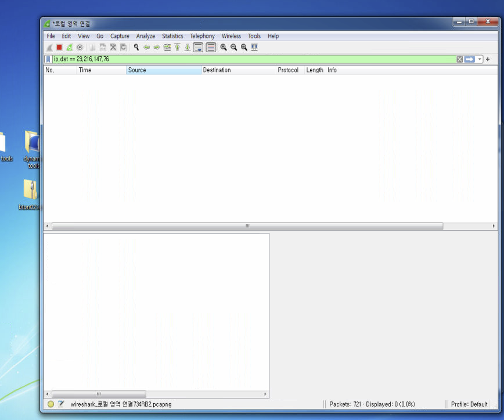This screenshot has width=504, height=420.
Task: Jump to the last packet
Action: tap(188, 48)
